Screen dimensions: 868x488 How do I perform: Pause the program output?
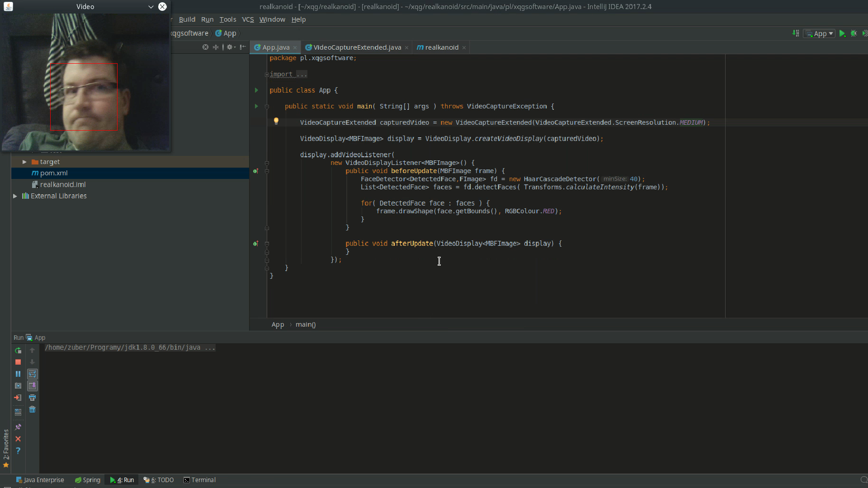[x=18, y=374]
